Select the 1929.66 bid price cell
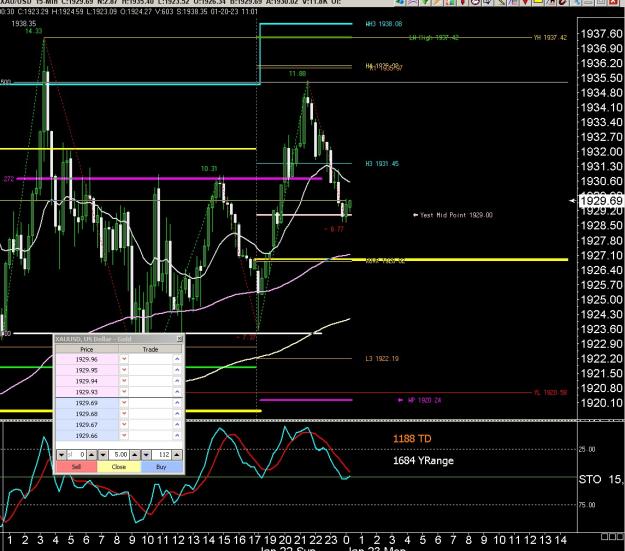 (x=87, y=436)
